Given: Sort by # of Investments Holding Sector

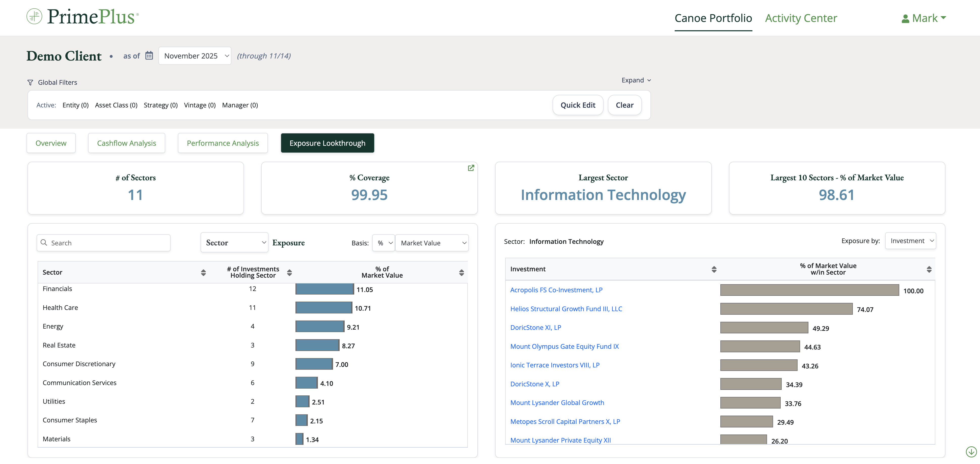Looking at the screenshot, I should [289, 272].
